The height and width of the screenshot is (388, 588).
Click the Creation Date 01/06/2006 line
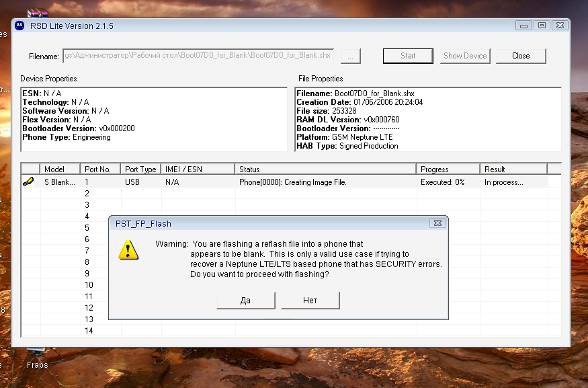[x=360, y=102]
